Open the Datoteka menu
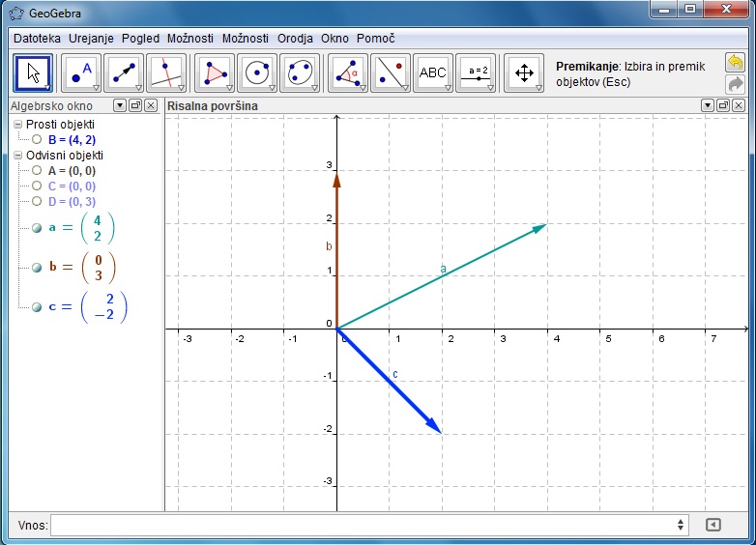Viewport: 756px width, 545px height. 37,39
